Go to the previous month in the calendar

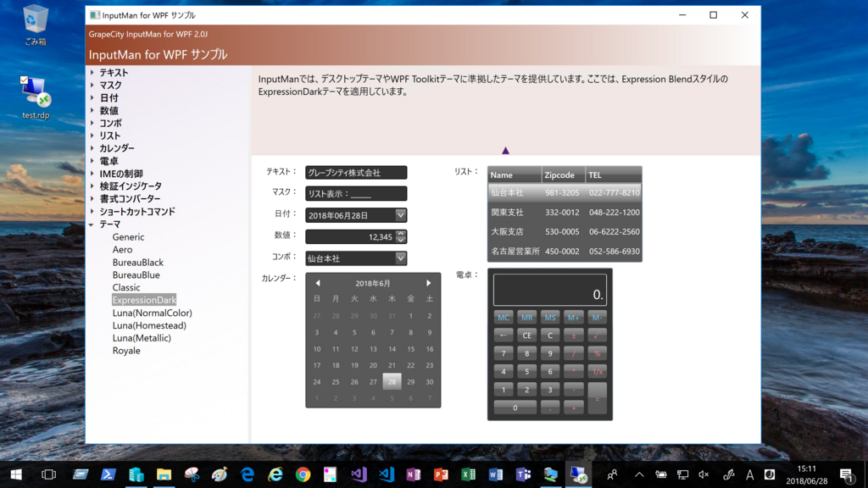coord(318,283)
